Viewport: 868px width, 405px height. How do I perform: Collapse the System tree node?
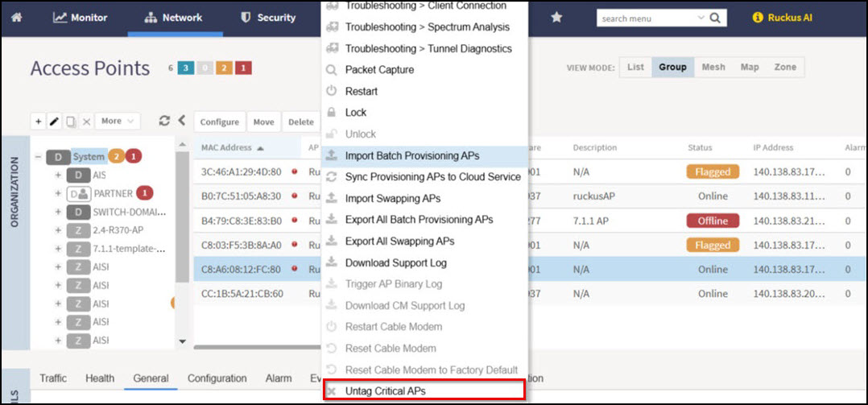tap(38, 157)
